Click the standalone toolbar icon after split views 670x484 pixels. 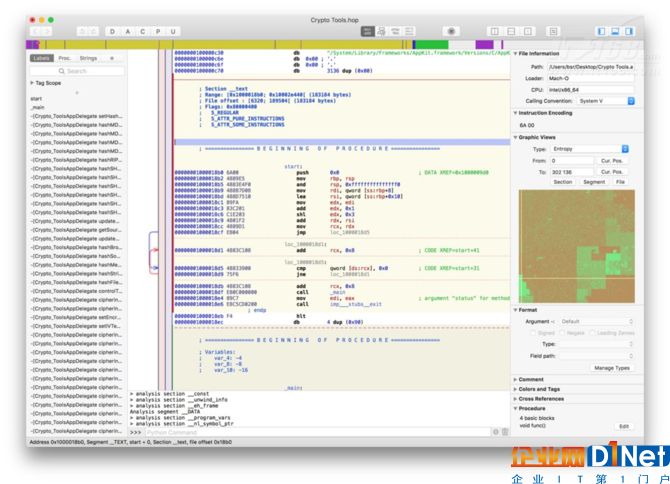tap(553, 31)
